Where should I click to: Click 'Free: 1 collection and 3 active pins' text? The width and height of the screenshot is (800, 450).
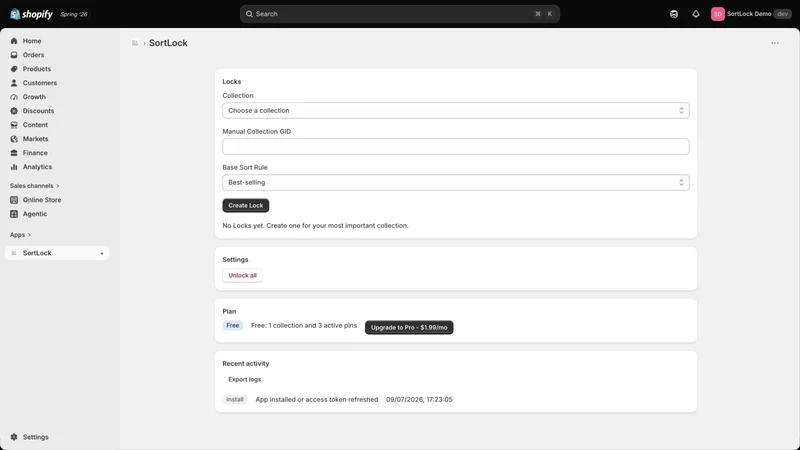pyautogui.click(x=304, y=326)
